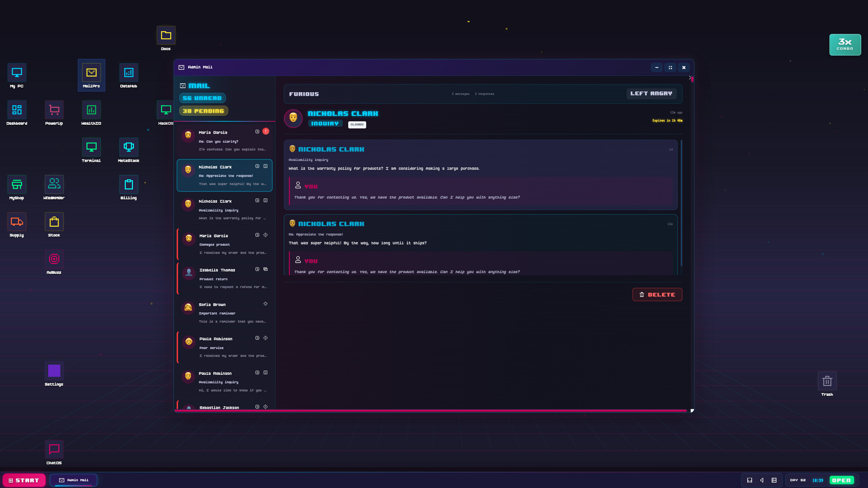868x488 pixels.
Task: Click the speaker icon in the system tray
Action: (762, 480)
